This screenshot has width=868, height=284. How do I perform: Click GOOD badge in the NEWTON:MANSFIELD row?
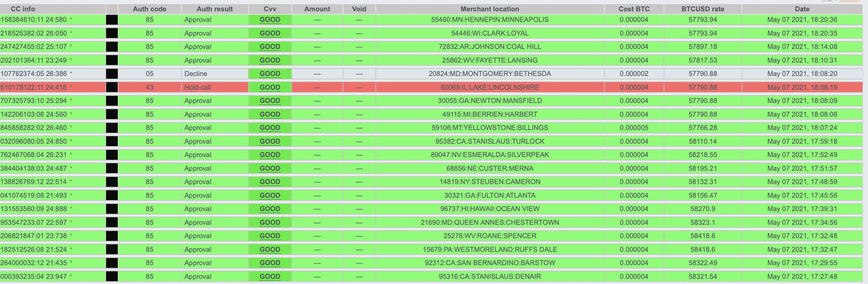(270, 100)
